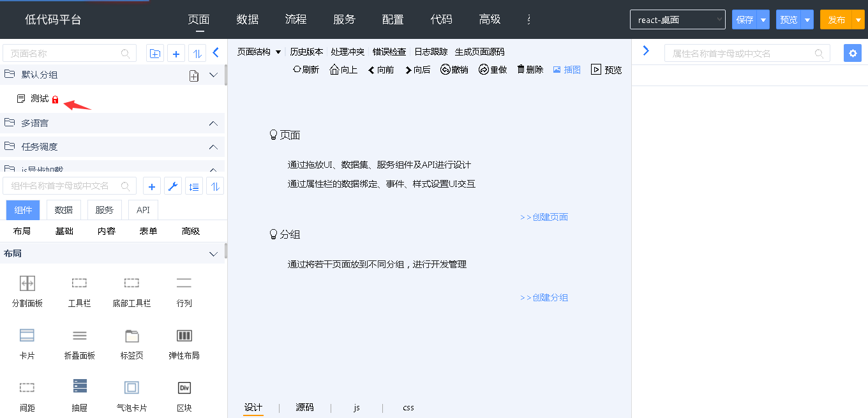Image resolution: width=868 pixels, height=418 pixels.
Task: Select the API component tab
Action: coord(143,210)
